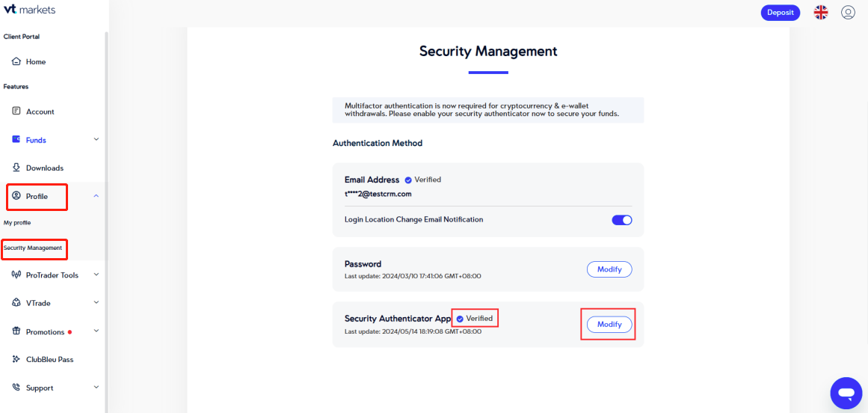Click Modify for Security Authenticator App
The height and width of the screenshot is (413, 868).
609,324
